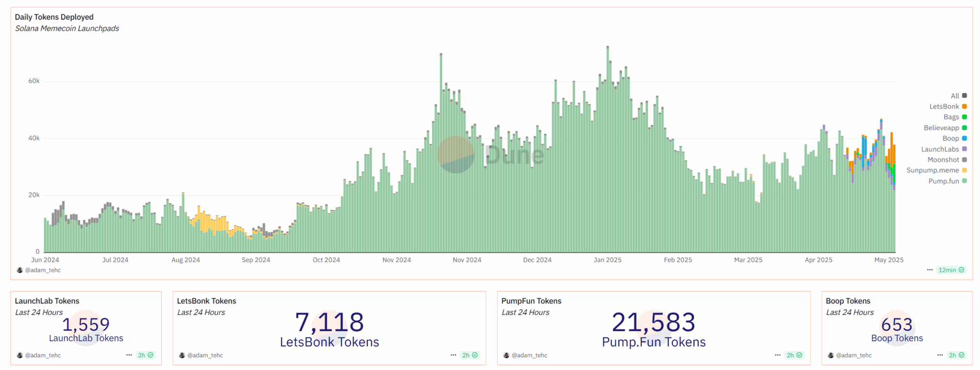980x370 pixels.
Task: Click the author avatar beside @adam_tehc under main chart
Action: click(20, 270)
